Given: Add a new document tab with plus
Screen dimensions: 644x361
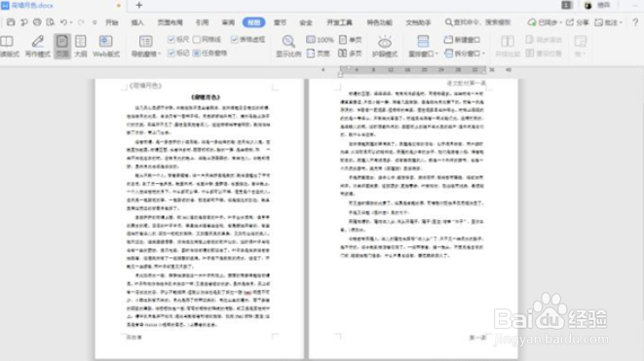Looking at the screenshot, I should pos(139,5).
